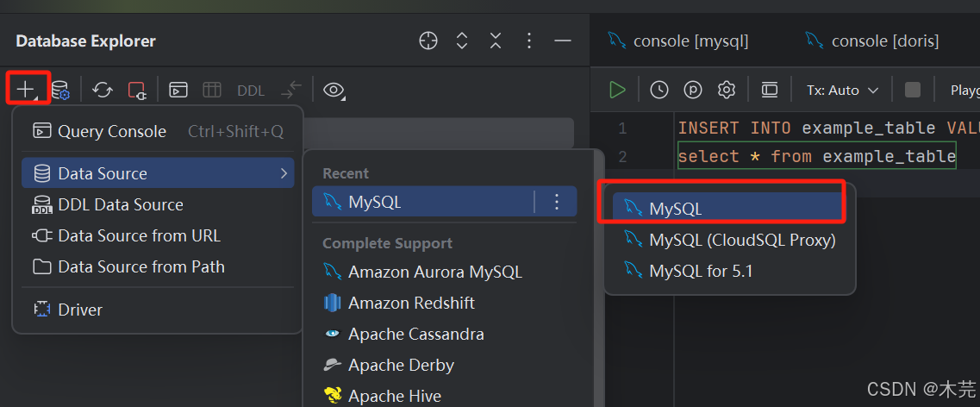Click the Apache Hive bee icon

(x=332, y=397)
